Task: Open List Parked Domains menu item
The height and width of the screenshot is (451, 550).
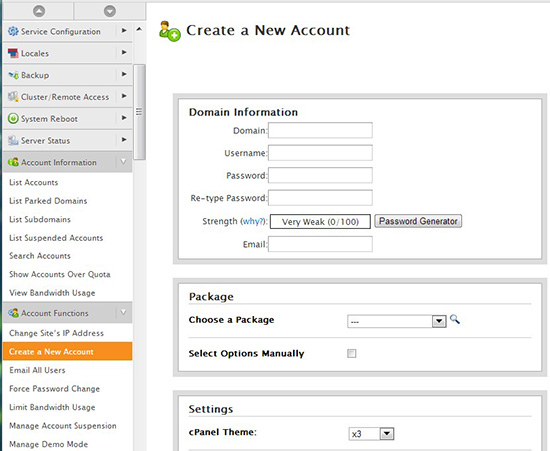Action: pos(48,201)
